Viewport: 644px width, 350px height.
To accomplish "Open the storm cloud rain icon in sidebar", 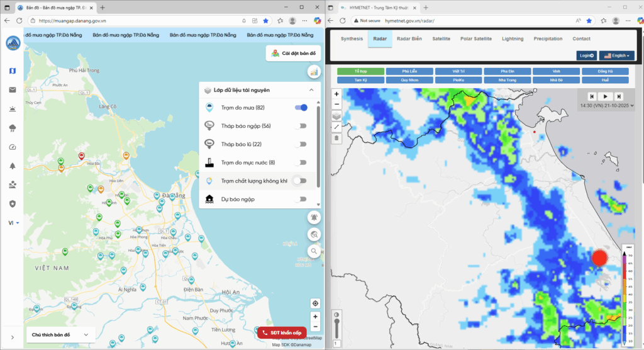I will pyautogui.click(x=13, y=128).
